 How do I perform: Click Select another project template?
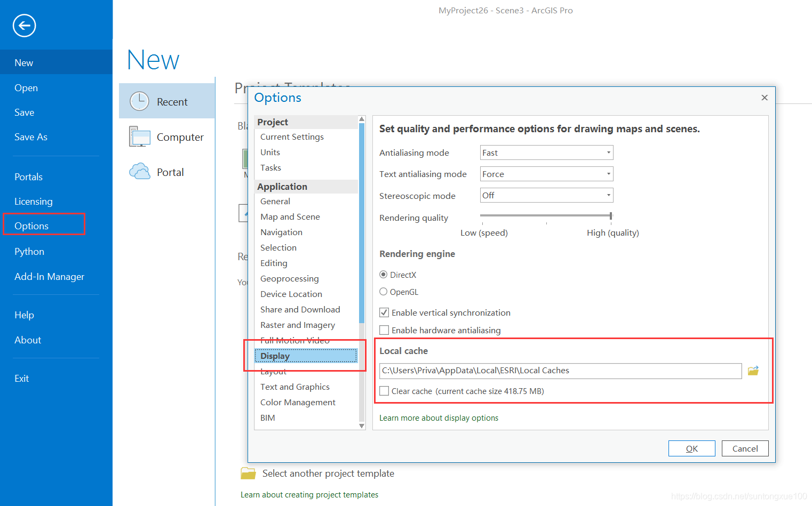328,473
